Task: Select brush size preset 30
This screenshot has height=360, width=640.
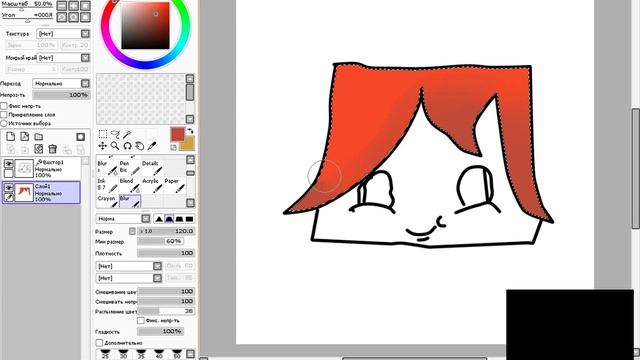Action: coord(123,354)
